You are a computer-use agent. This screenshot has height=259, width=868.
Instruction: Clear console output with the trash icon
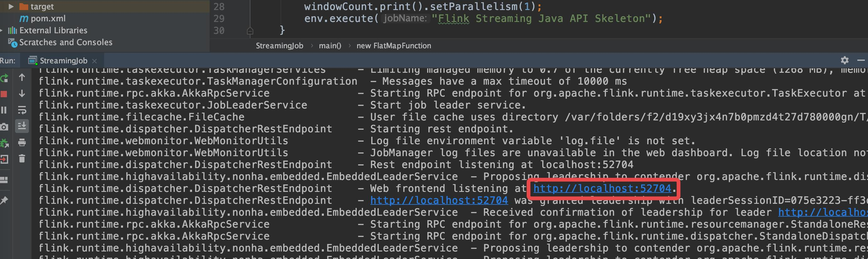22,158
